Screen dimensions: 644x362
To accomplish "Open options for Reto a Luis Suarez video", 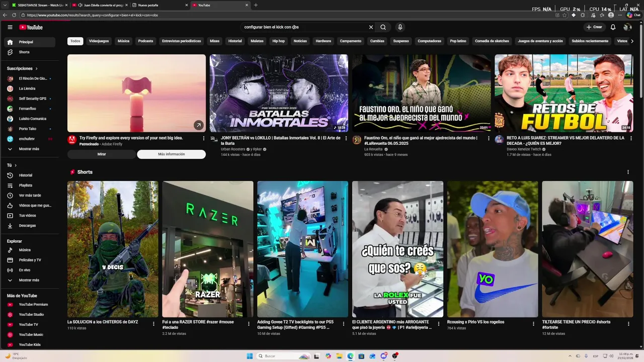I will click(631, 138).
